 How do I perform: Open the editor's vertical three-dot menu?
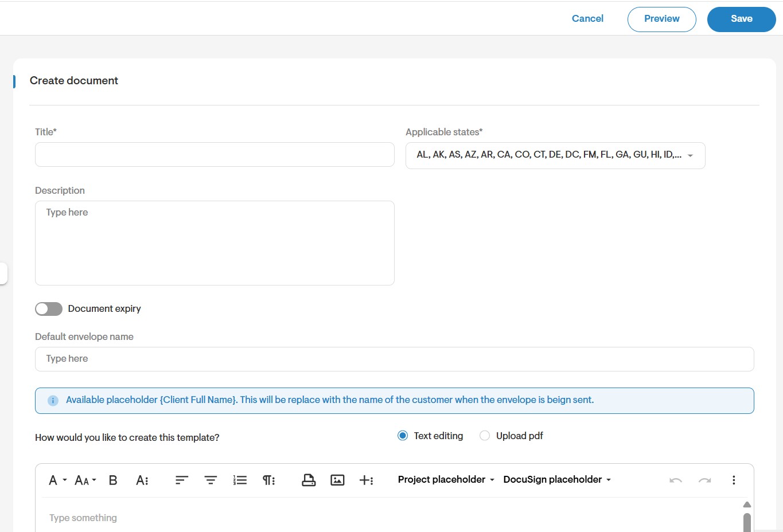coord(734,480)
